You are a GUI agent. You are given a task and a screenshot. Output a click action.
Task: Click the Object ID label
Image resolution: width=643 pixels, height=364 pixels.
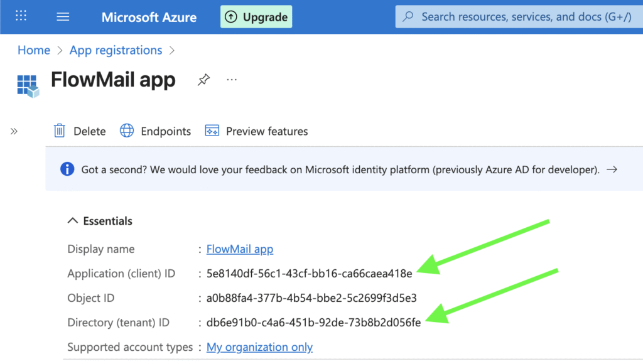[x=91, y=298]
